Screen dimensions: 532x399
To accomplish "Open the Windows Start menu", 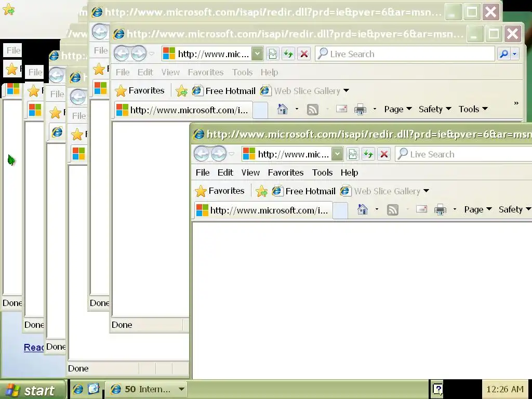I will (x=33, y=390).
